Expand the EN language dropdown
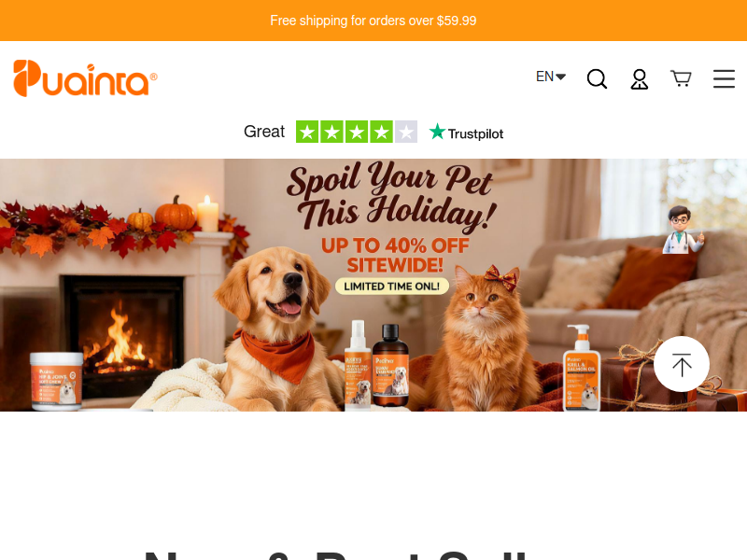 (x=551, y=77)
